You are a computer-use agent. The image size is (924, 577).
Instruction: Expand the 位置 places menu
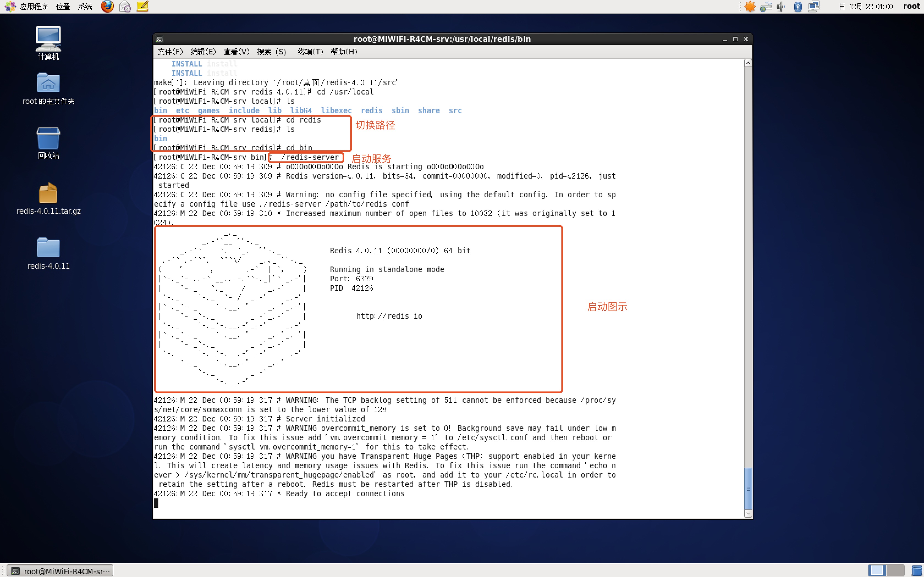pos(63,7)
